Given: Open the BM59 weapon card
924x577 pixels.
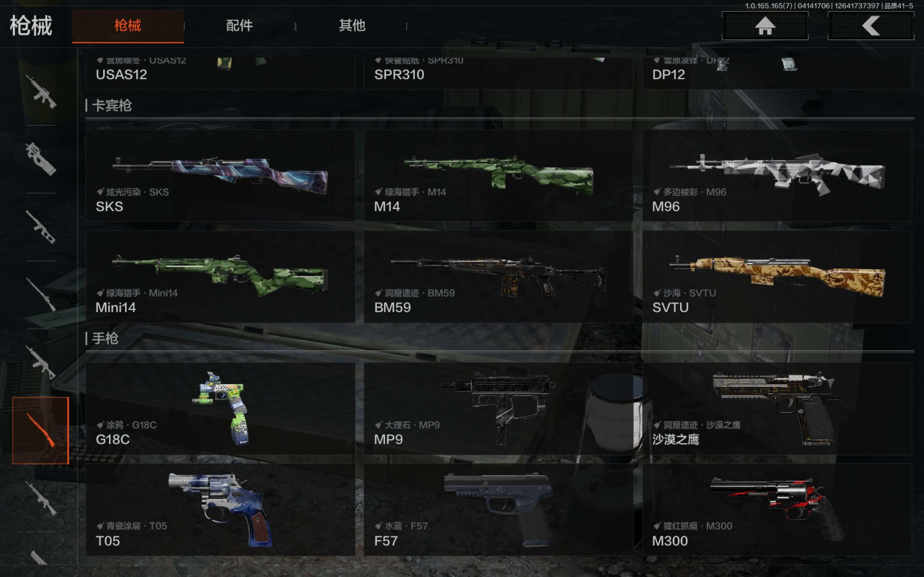Looking at the screenshot, I should pos(498,276).
